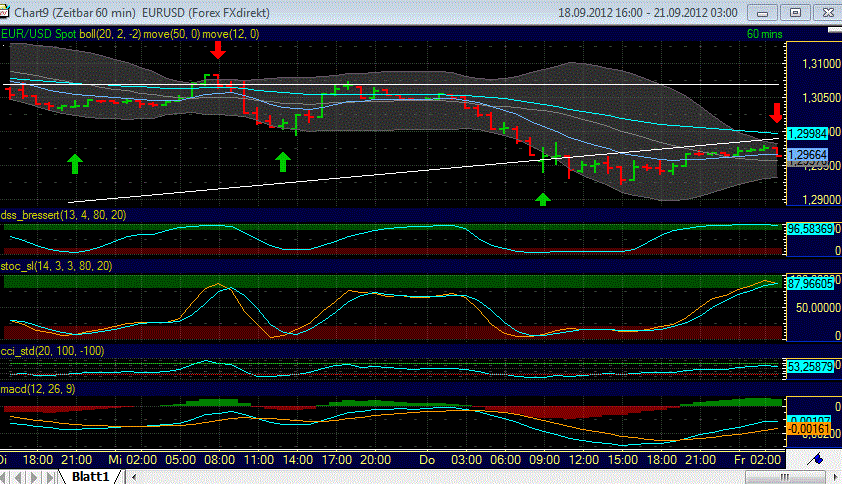Image resolution: width=842 pixels, height=484 pixels.
Task: Minimize the Chart9 window
Action: (x=762, y=12)
